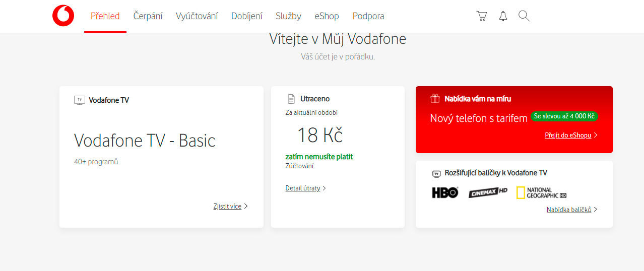
Task: Click chevron next to Detail útraty
Action: pos(325,188)
